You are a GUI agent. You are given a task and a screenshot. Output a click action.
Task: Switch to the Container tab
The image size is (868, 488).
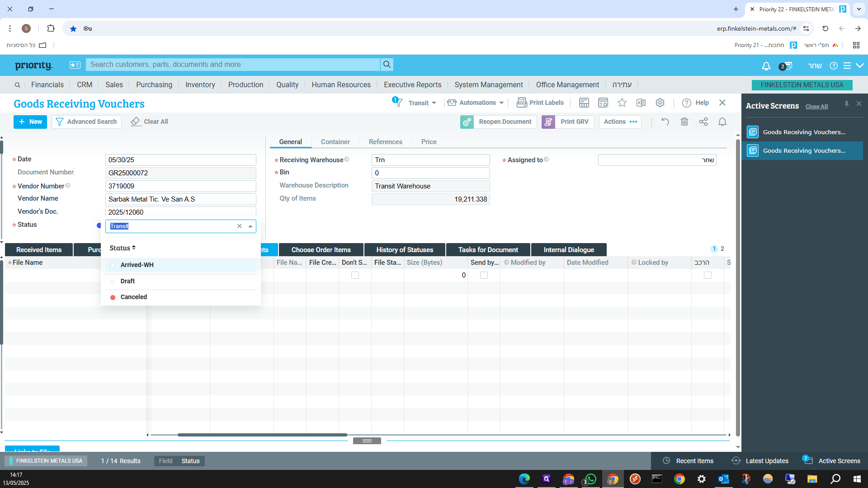[x=335, y=141]
